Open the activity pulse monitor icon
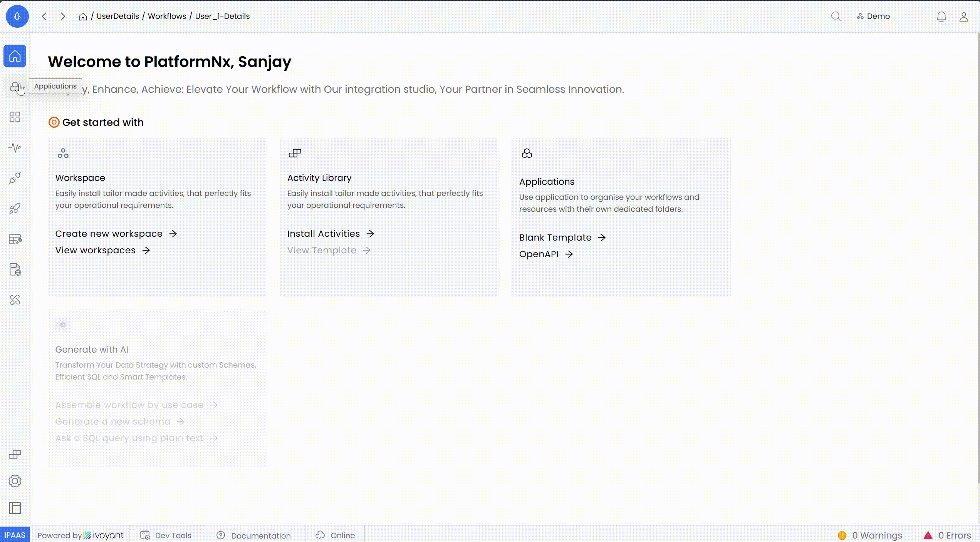 (x=15, y=147)
